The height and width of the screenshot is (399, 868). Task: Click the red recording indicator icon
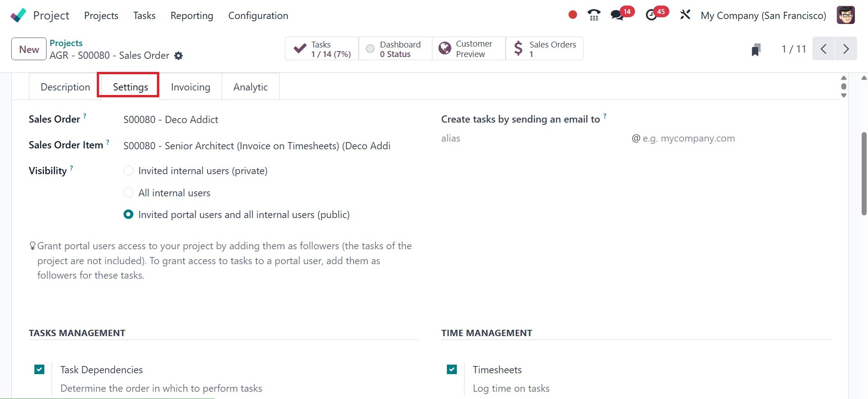(573, 15)
